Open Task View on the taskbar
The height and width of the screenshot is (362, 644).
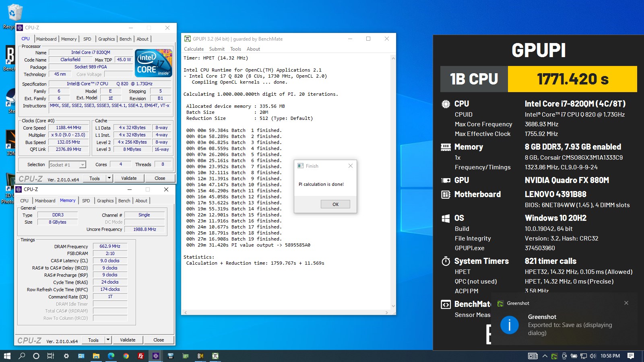point(51,356)
